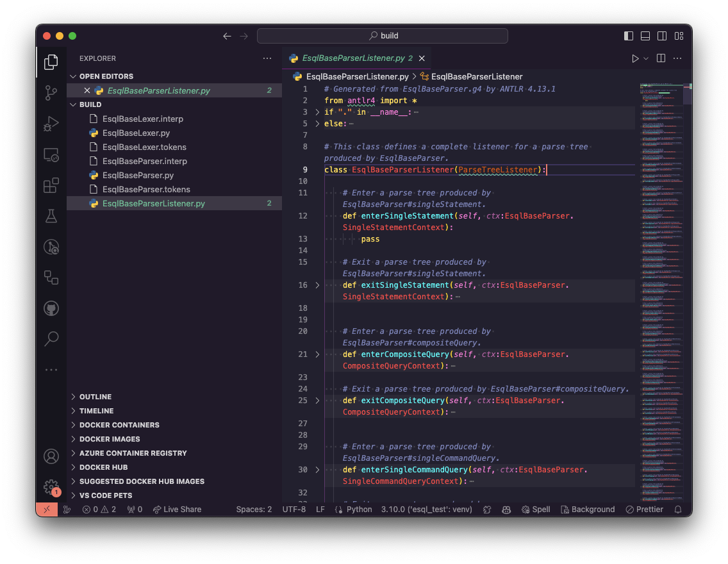Select the EsqlBaseParserListener.py editor tab

click(353, 58)
